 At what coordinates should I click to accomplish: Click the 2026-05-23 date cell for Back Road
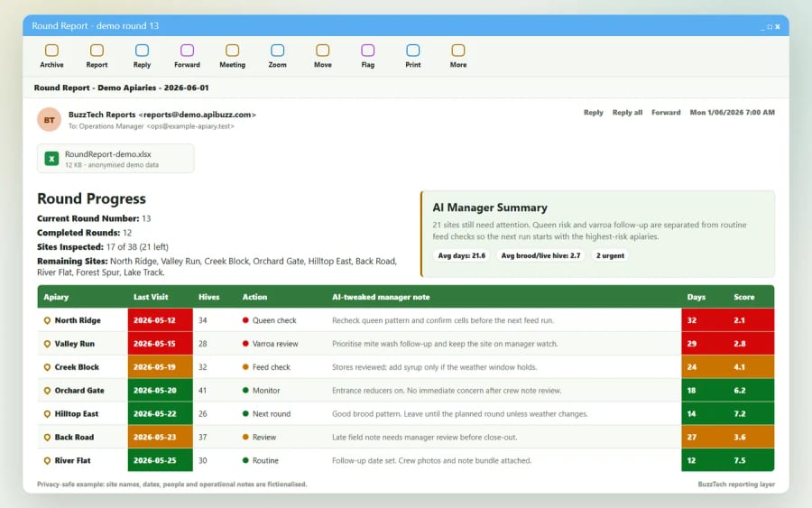click(160, 437)
